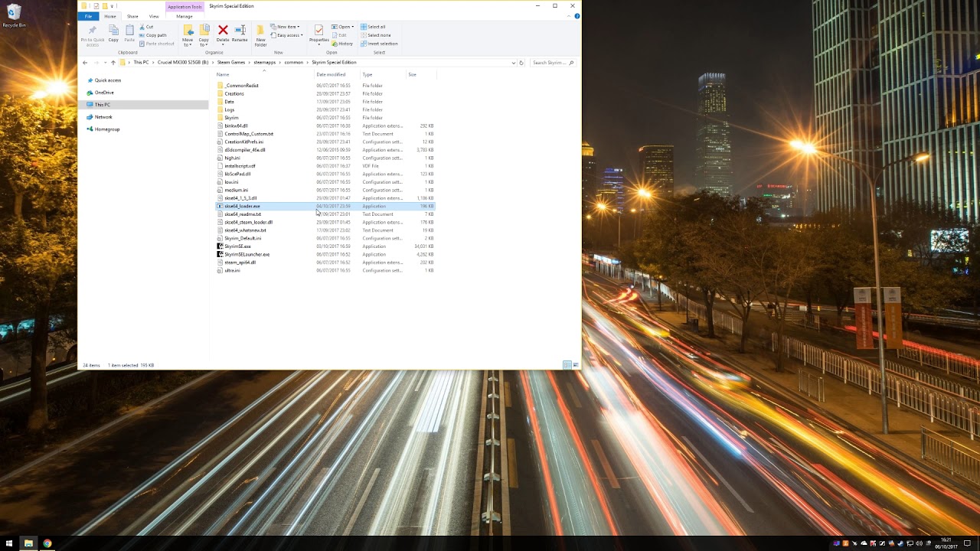
Task: Select the SkyrimSELauncher.exe file
Action: pos(247,254)
